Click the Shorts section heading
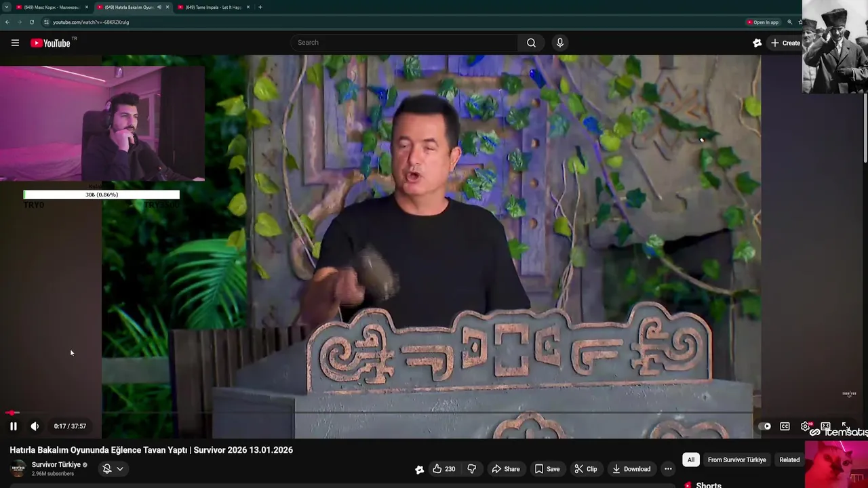The width and height of the screenshot is (868, 488). pos(709,485)
